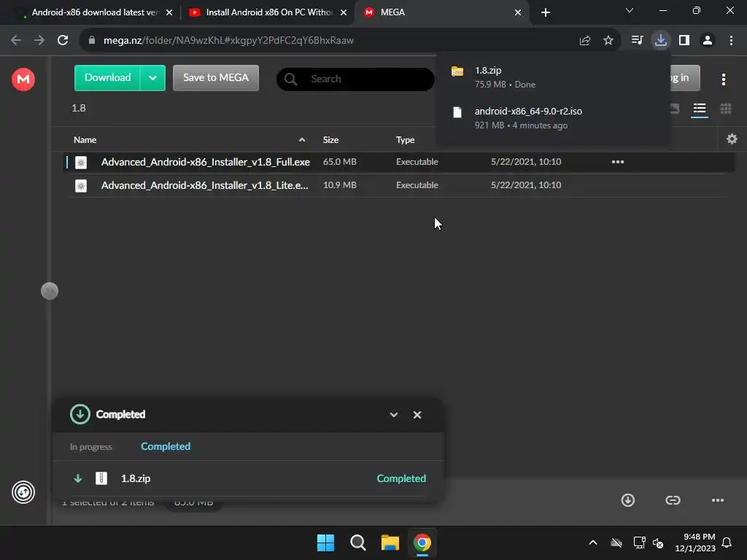This screenshot has width=747, height=560.
Task: Open Chrome three-dots menu
Action: click(731, 40)
